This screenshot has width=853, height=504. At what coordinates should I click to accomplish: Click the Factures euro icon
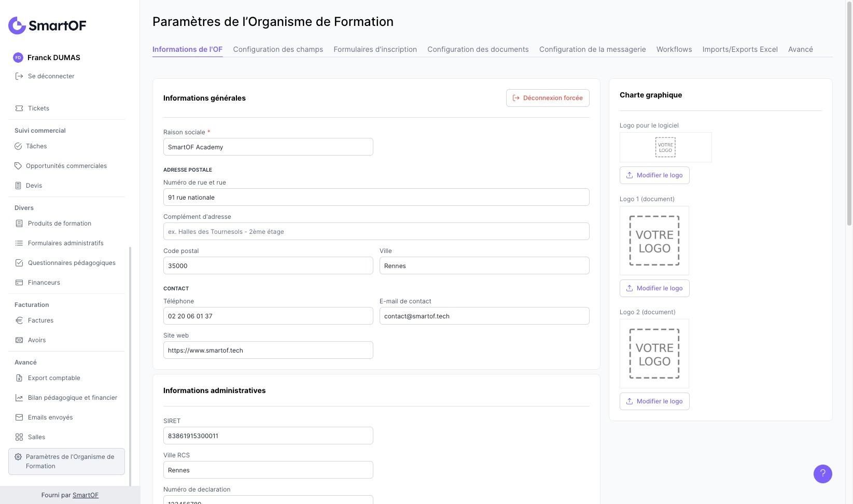coord(19,320)
